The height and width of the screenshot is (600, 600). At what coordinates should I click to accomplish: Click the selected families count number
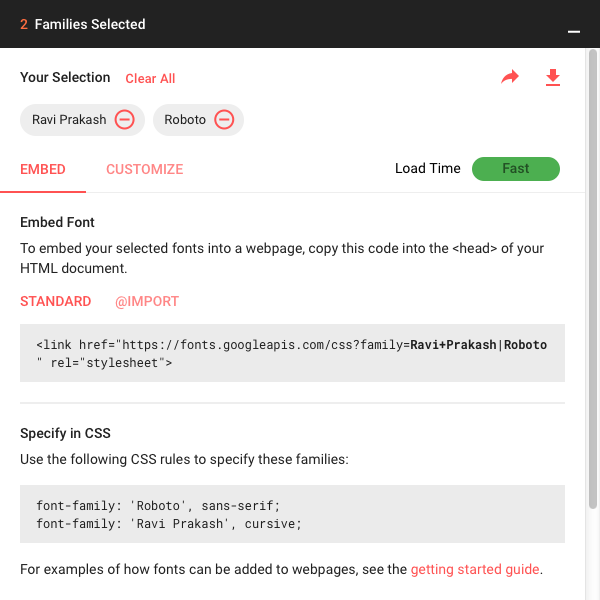tap(24, 24)
